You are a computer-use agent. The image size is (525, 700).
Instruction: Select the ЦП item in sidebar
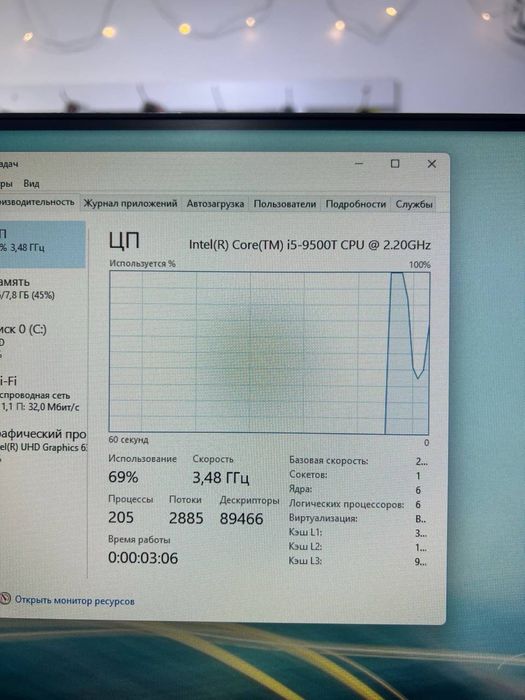(42, 244)
